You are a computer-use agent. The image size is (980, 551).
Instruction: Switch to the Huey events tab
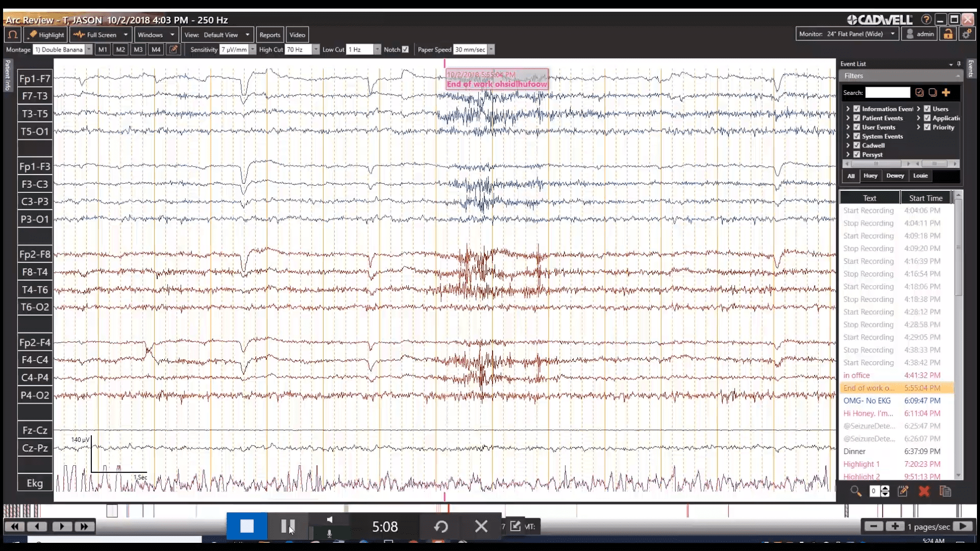pos(870,176)
